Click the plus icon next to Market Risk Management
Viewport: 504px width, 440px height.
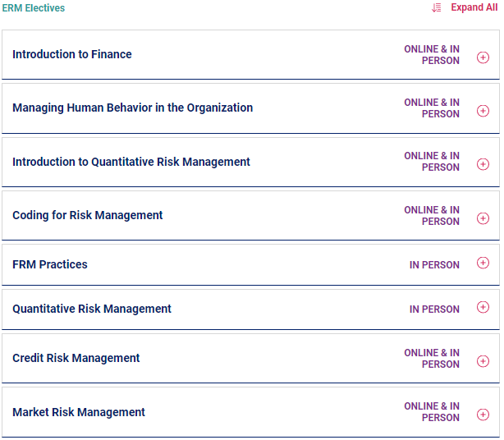483,415
